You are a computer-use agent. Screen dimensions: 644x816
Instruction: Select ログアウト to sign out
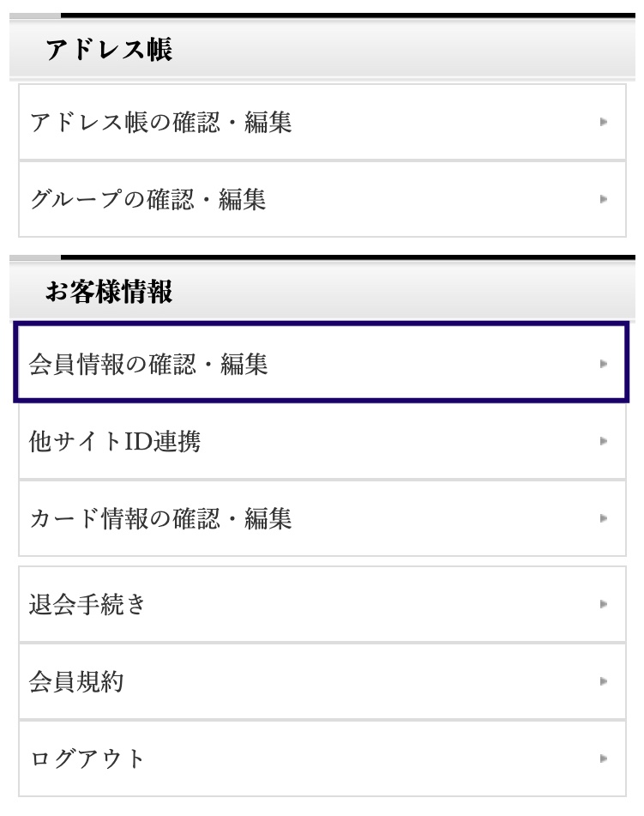(322, 759)
